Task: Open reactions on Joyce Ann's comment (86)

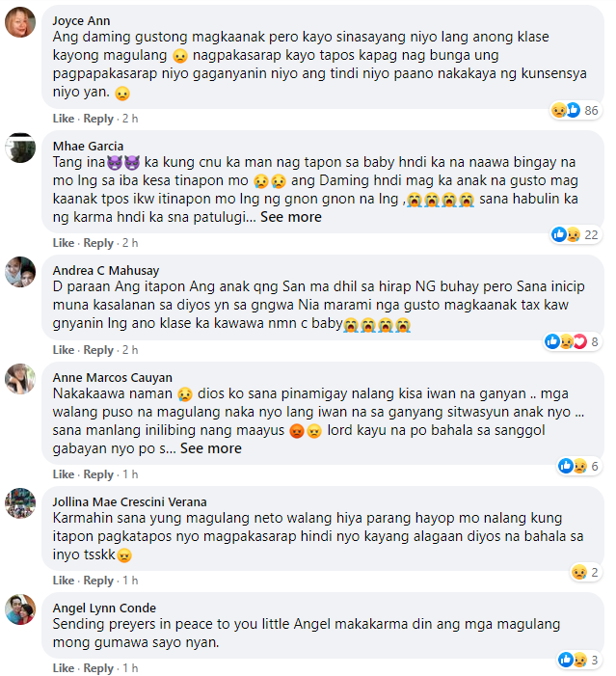Action: pyautogui.click(x=576, y=110)
